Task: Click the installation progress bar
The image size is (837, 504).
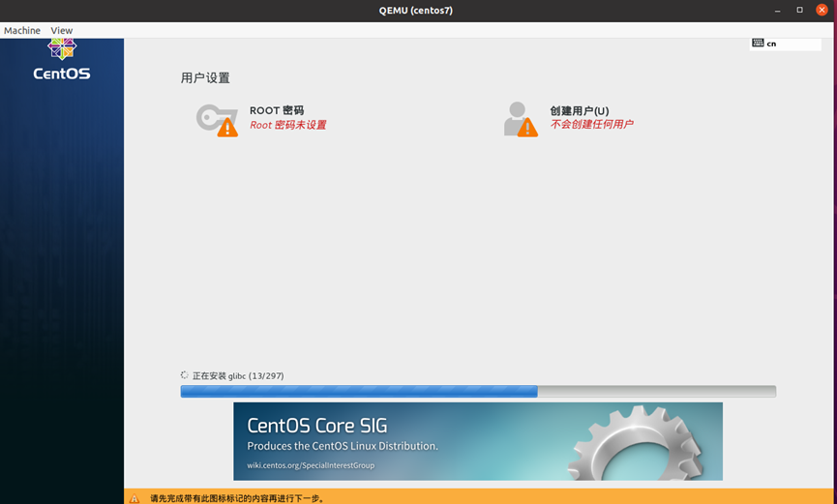Action: (x=478, y=392)
